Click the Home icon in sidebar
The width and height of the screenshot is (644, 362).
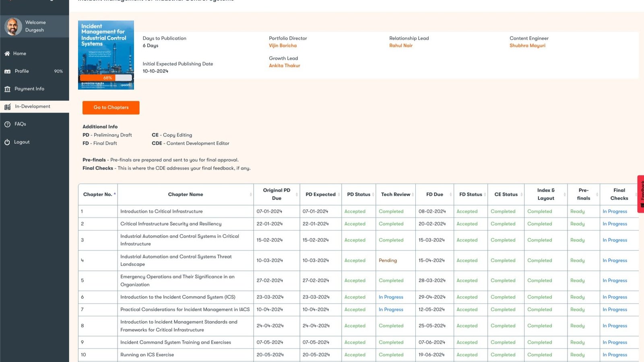pyautogui.click(x=7, y=54)
